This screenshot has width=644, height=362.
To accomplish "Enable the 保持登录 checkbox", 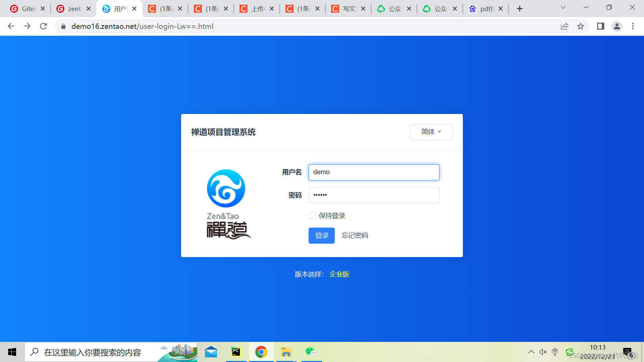I will [312, 215].
